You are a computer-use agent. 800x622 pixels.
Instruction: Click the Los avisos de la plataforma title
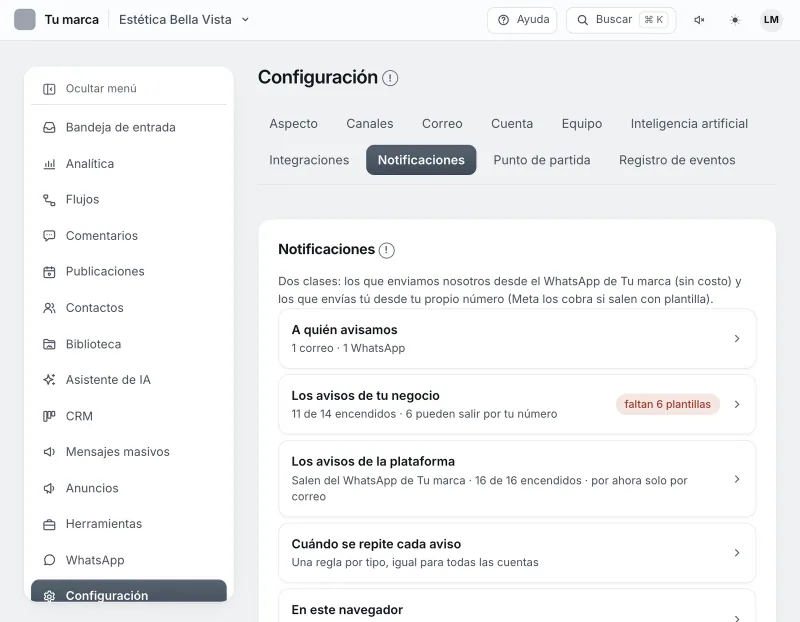pyautogui.click(x=373, y=462)
